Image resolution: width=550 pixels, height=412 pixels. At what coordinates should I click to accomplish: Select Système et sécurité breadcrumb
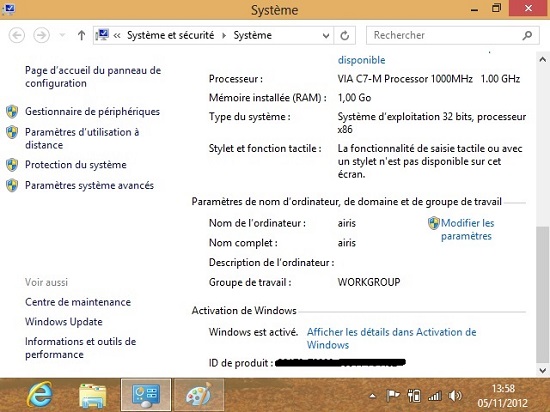click(x=170, y=35)
